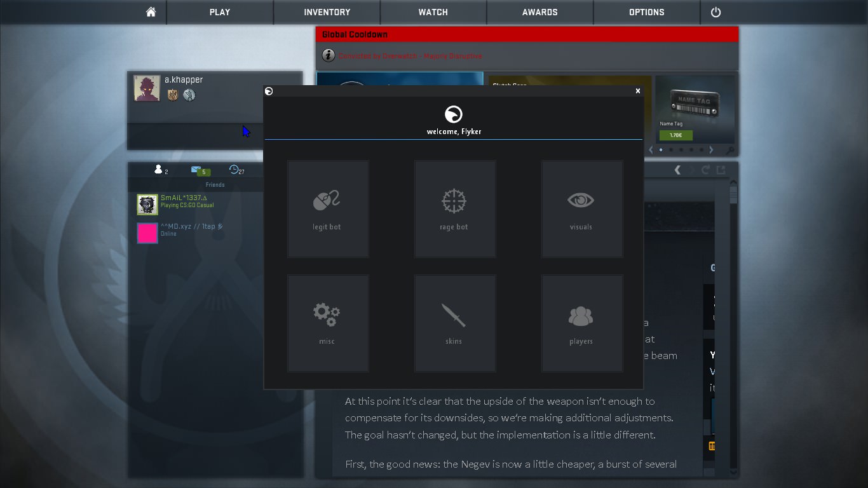Click the Friends header label
868x488 pixels.
(x=215, y=185)
